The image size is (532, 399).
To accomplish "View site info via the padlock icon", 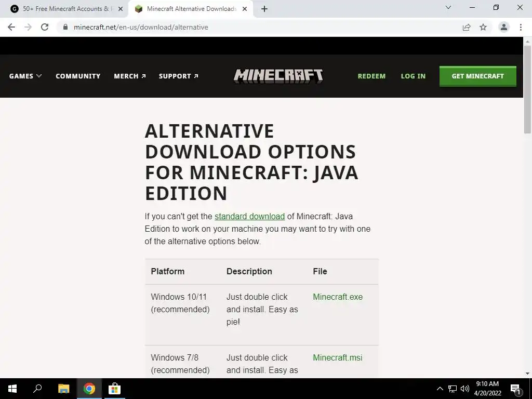I will [65, 27].
